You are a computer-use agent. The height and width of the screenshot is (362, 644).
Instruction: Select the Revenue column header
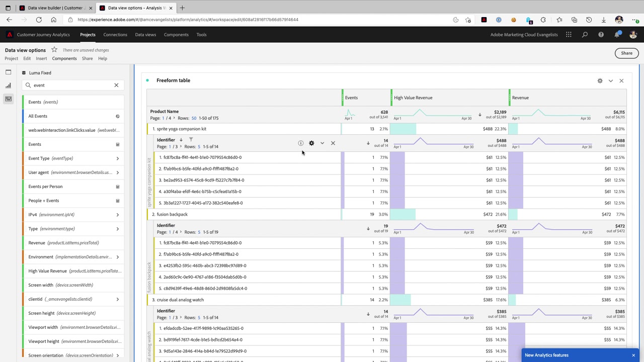(568, 98)
